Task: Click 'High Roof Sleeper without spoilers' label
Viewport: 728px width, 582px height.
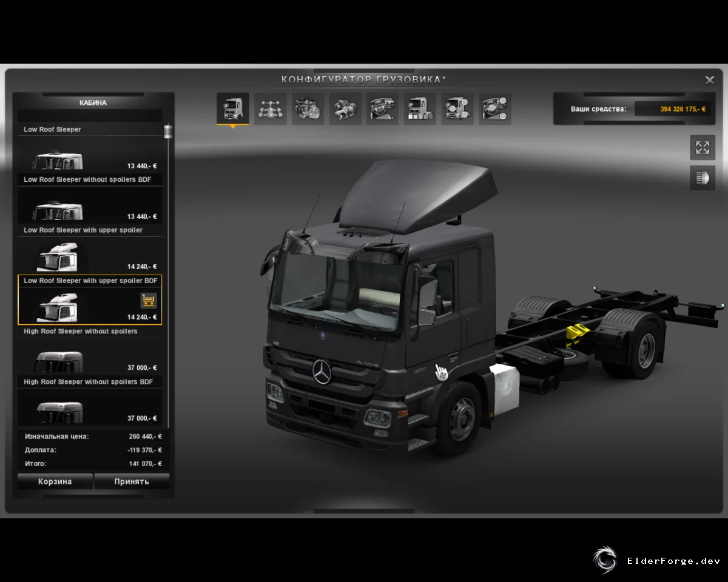Action: pyautogui.click(x=81, y=332)
